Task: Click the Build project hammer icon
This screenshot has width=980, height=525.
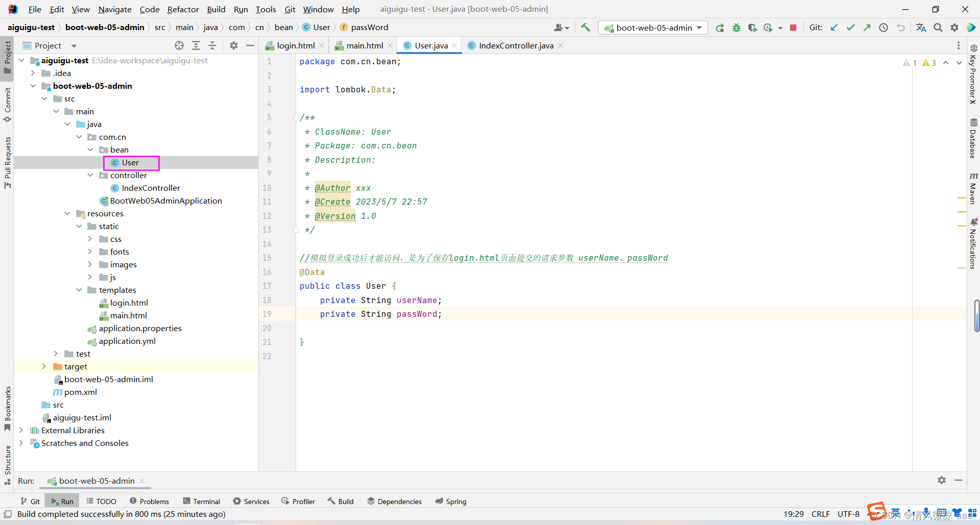Action: [x=585, y=28]
